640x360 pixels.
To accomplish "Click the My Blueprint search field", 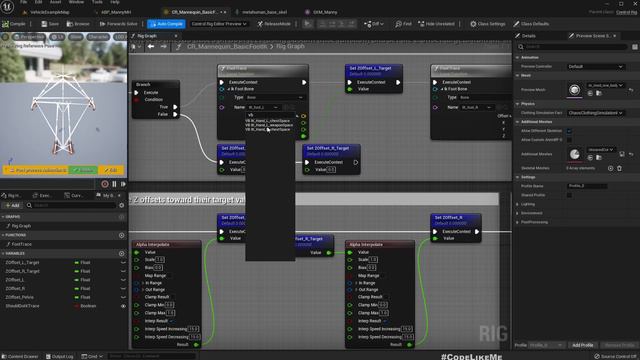I will (72, 205).
